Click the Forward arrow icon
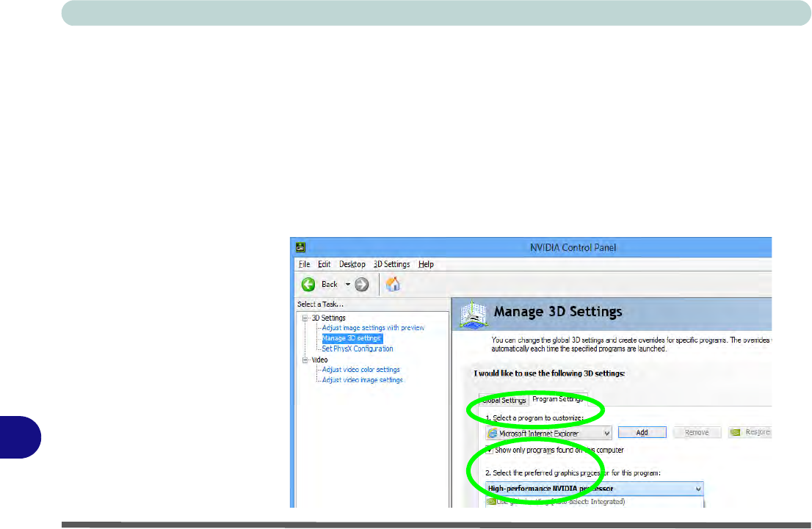The height and width of the screenshot is (529, 812). (362, 284)
